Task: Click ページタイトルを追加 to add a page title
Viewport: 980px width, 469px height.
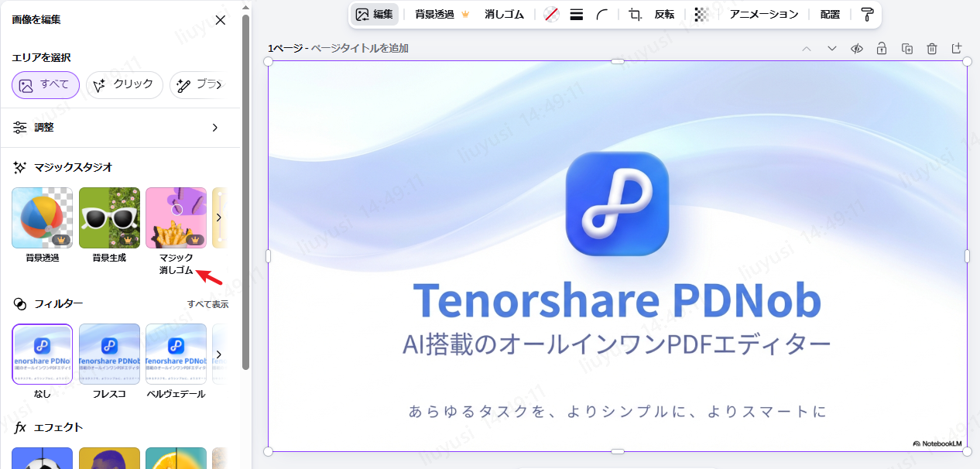Action: (x=359, y=47)
